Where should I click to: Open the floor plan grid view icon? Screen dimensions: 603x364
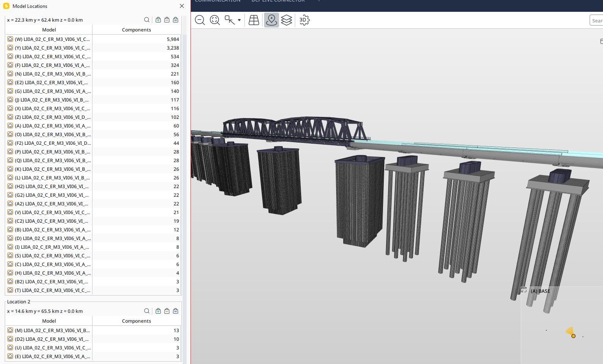(x=254, y=20)
